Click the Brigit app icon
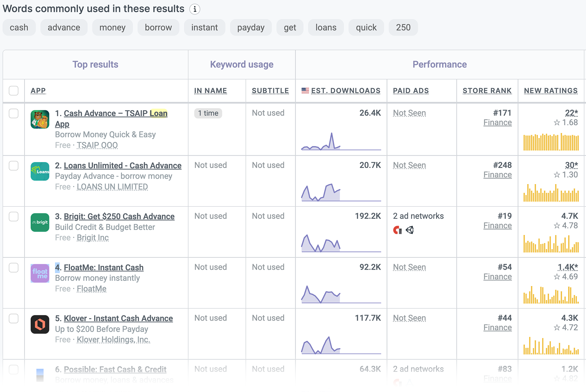The image size is (586, 392). (x=40, y=222)
